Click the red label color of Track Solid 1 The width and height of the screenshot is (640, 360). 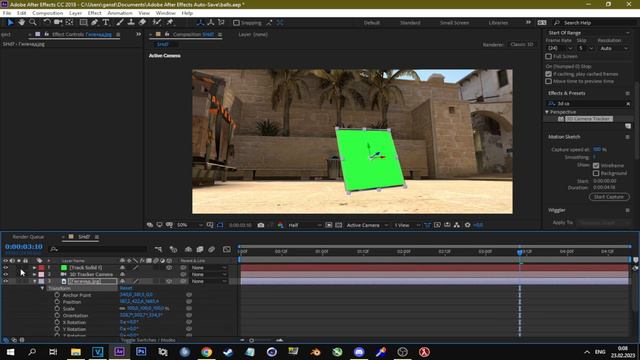coord(41,268)
